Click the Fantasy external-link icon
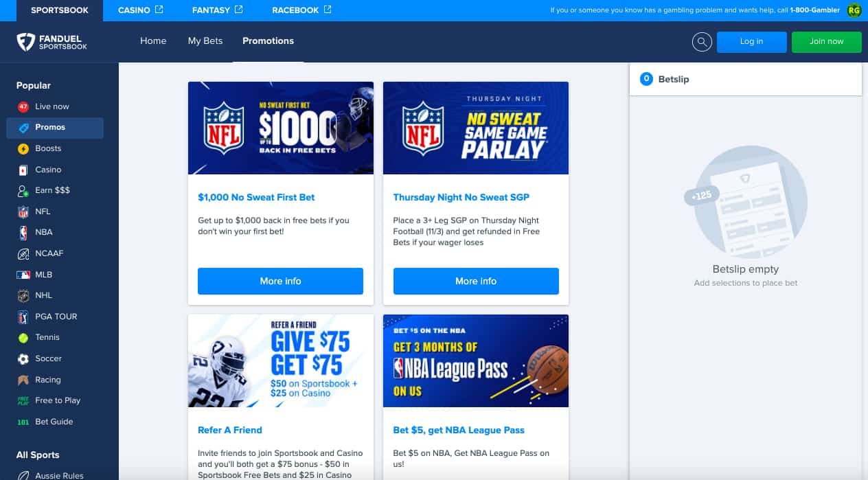868x480 pixels. [239, 10]
